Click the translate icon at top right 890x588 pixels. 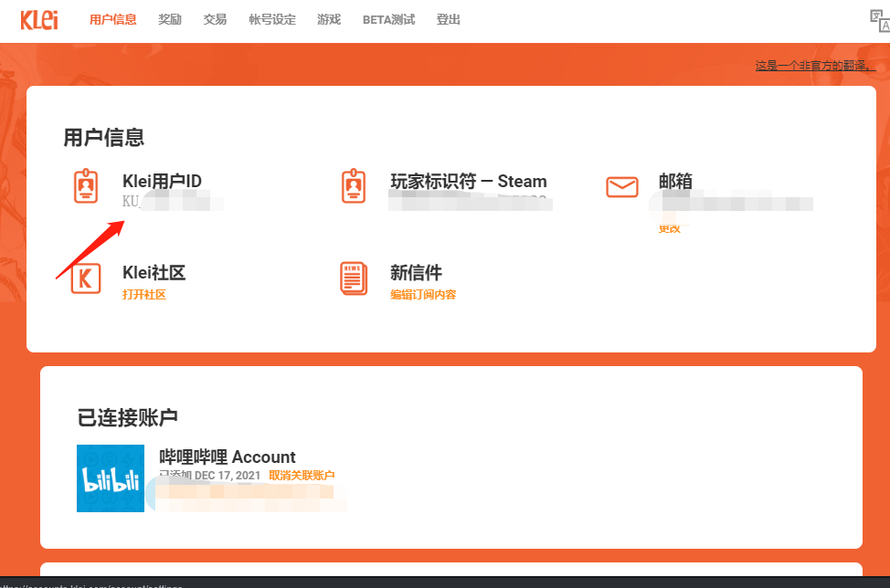tap(880, 20)
